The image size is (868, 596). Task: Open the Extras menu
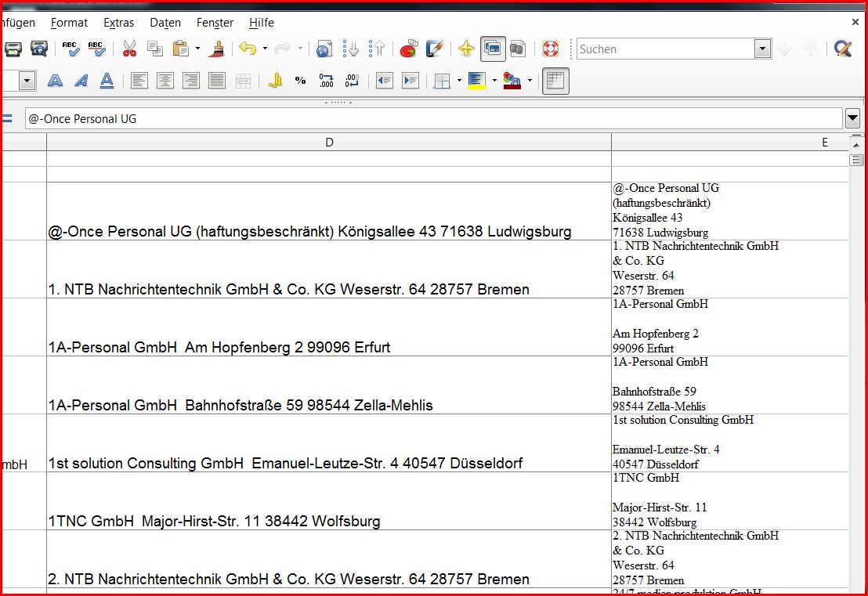coord(118,23)
